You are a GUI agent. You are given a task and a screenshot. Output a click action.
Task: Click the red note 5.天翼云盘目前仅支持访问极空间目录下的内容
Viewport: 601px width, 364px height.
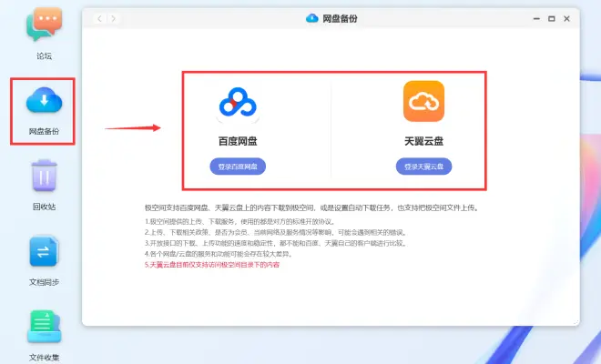coord(212,265)
